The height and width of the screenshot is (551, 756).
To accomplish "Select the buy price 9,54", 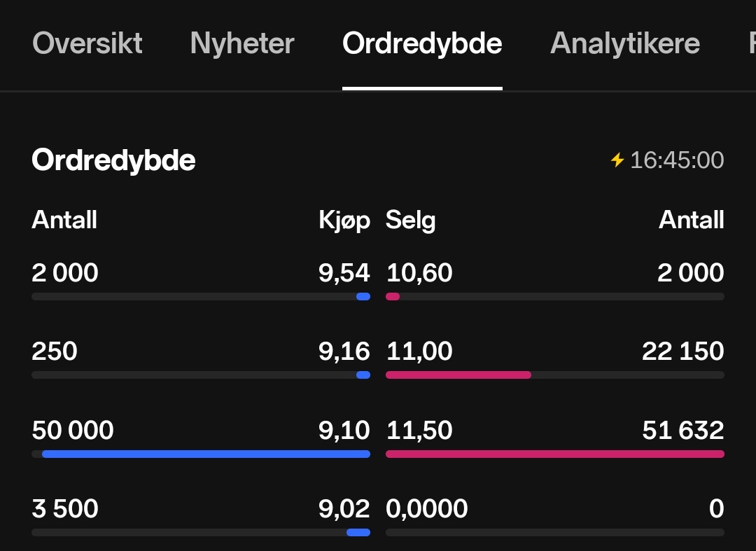I will point(344,273).
